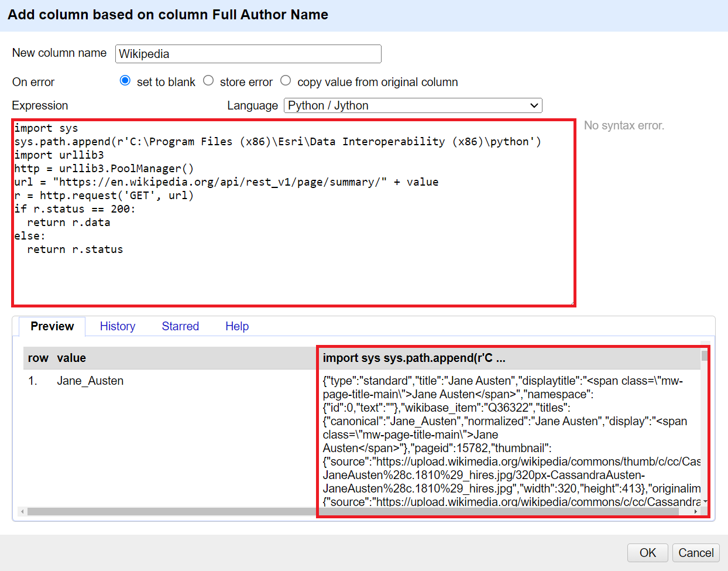This screenshot has width=728, height=571.
Task: Open the Language dropdown showing Python / Jython
Action: point(413,105)
